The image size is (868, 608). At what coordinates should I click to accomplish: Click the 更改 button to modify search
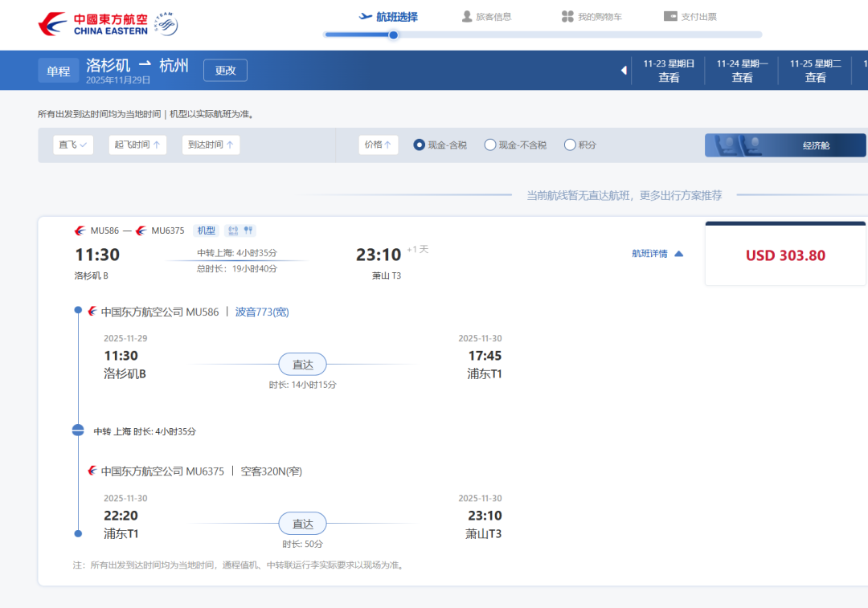tap(225, 71)
